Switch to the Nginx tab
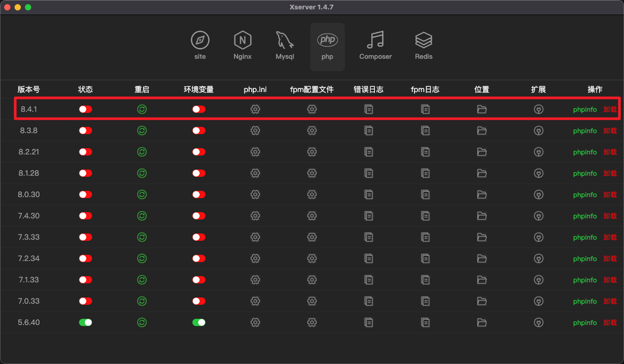 click(243, 46)
